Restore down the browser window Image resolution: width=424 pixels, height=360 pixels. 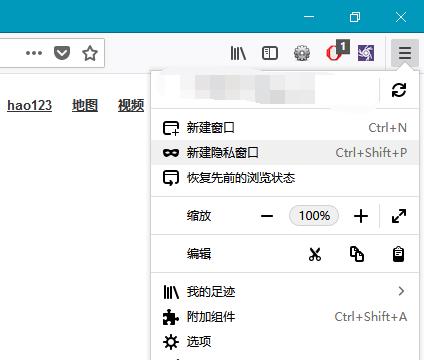pos(355,17)
